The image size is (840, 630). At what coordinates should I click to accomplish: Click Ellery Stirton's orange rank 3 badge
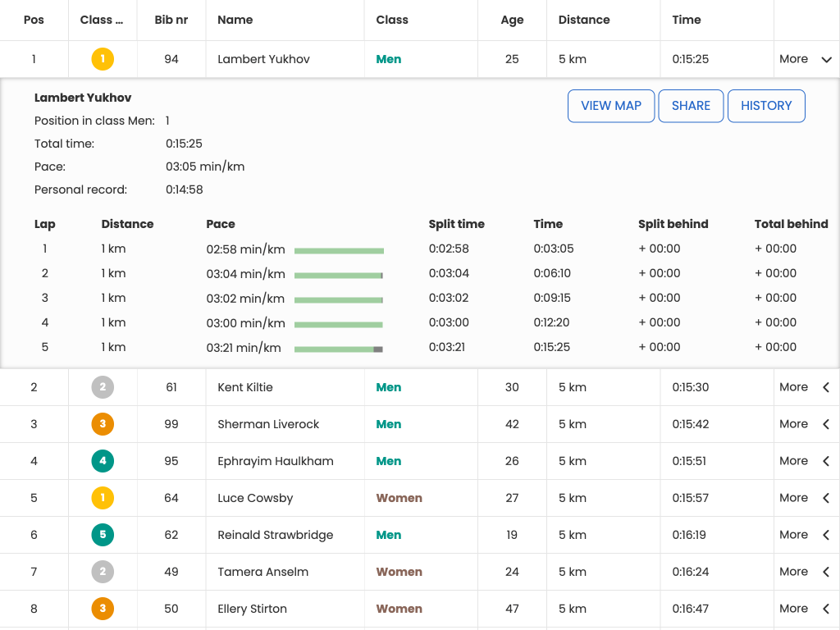click(103, 609)
